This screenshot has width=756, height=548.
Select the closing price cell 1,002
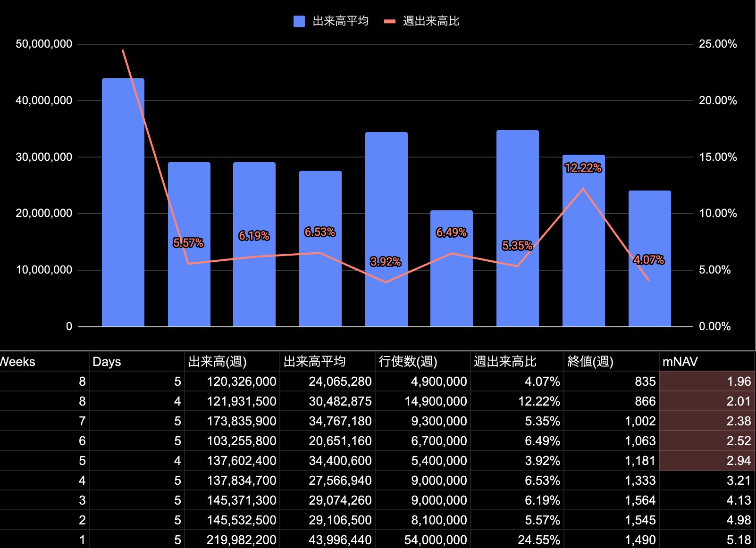pyautogui.click(x=612, y=421)
